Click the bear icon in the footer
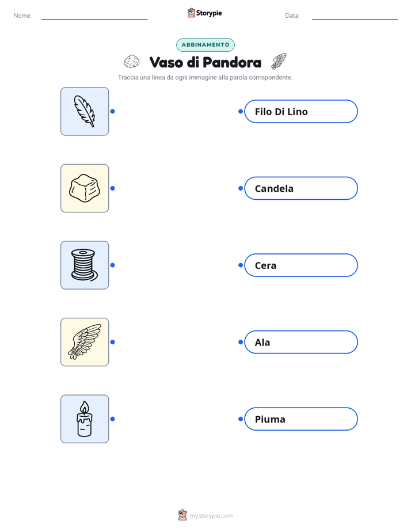This screenshot has height=532, width=411. coord(182,515)
